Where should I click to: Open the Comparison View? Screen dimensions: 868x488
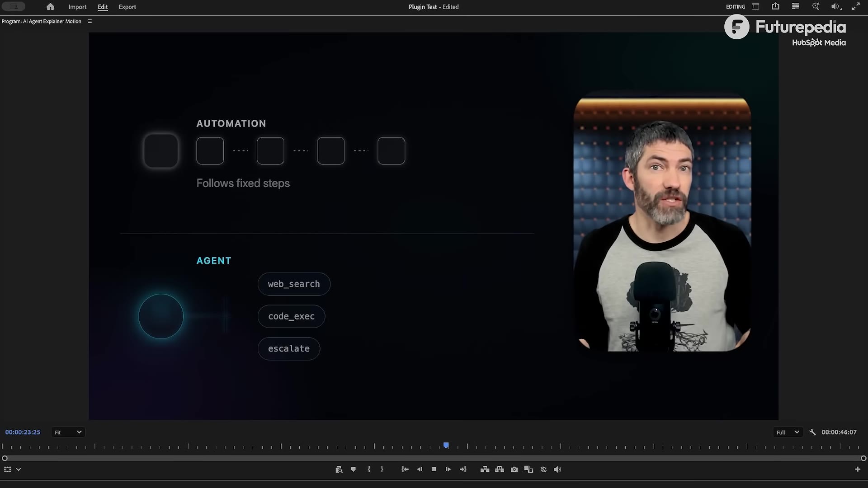click(x=529, y=469)
